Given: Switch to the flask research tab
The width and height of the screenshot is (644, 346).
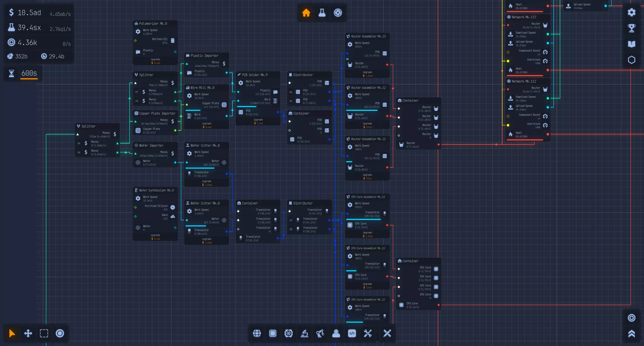Looking at the screenshot, I should click(x=322, y=13).
